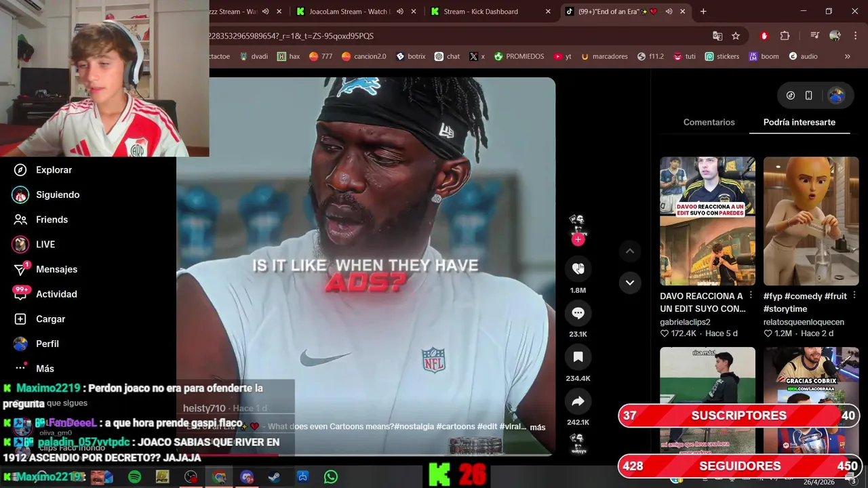Image resolution: width=868 pixels, height=488 pixels.
Task: Open yt bookmark
Action: 562,56
